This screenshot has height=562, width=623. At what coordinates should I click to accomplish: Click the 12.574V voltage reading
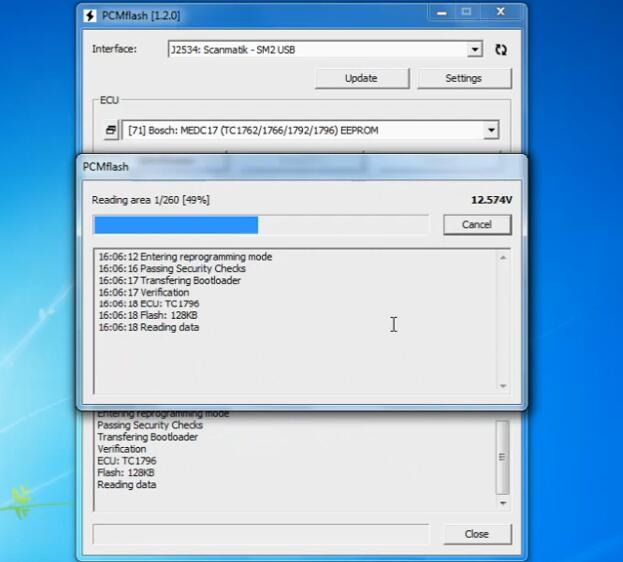(x=491, y=200)
